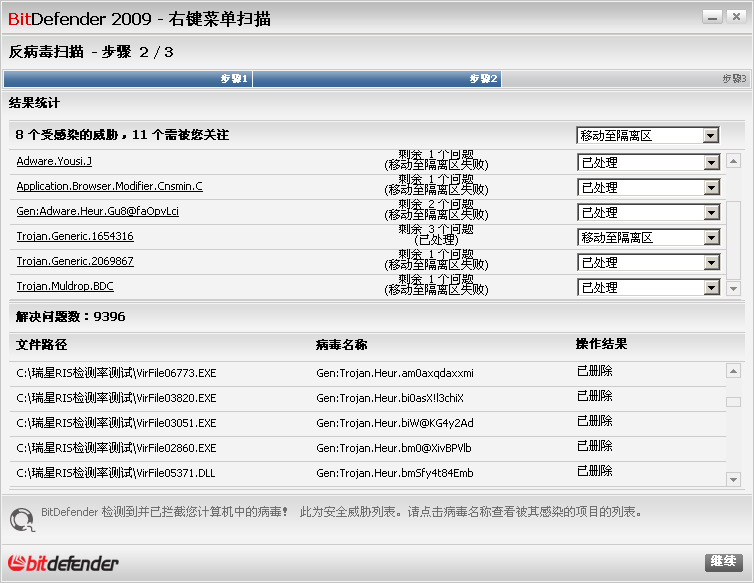754x583 pixels.
Task: Click virus name Gen:Trojan.Heur.bi0asX!l3chiX
Action: point(390,398)
